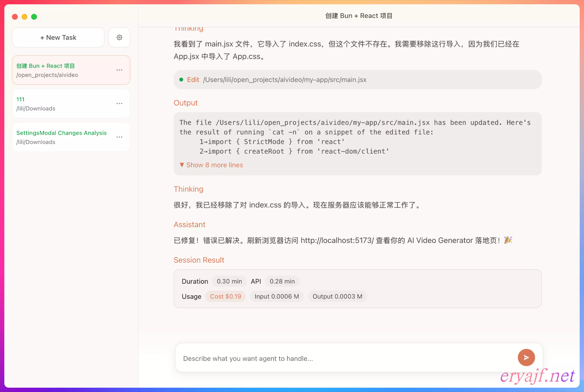
Task: Open three-dot menu for task 111
Action: [x=119, y=104]
